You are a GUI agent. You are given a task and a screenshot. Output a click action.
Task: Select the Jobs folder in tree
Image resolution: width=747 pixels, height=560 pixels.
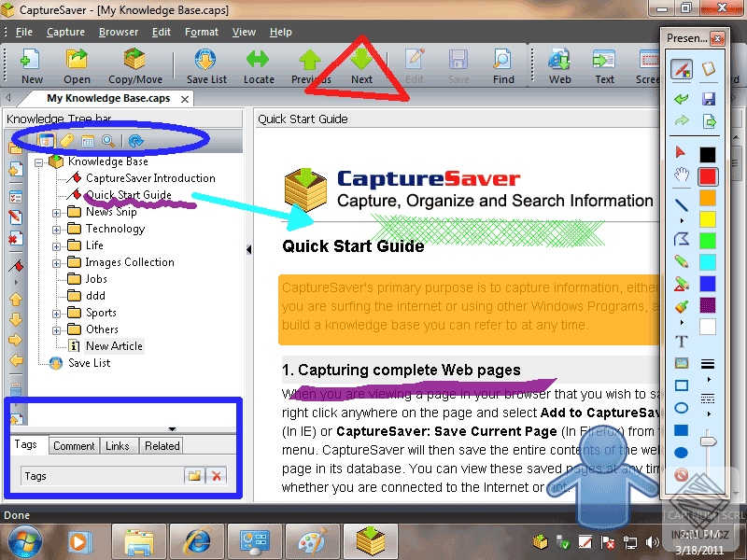click(x=96, y=279)
